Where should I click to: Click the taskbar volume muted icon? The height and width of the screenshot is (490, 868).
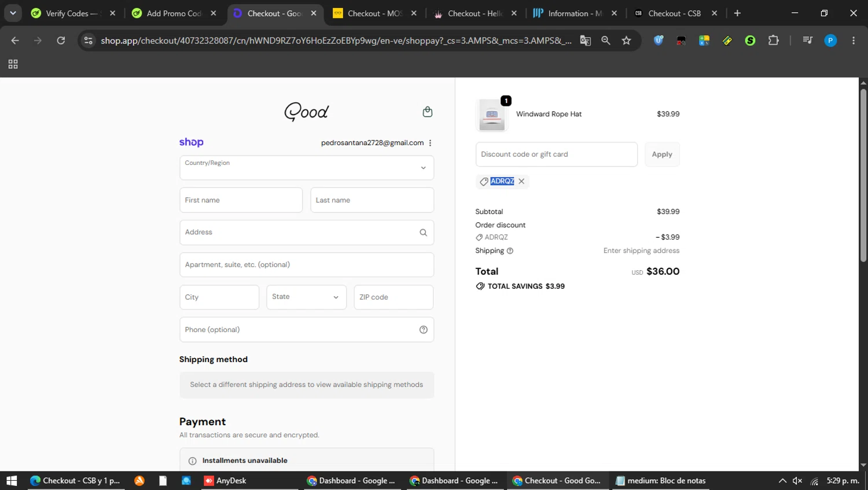(797, 481)
